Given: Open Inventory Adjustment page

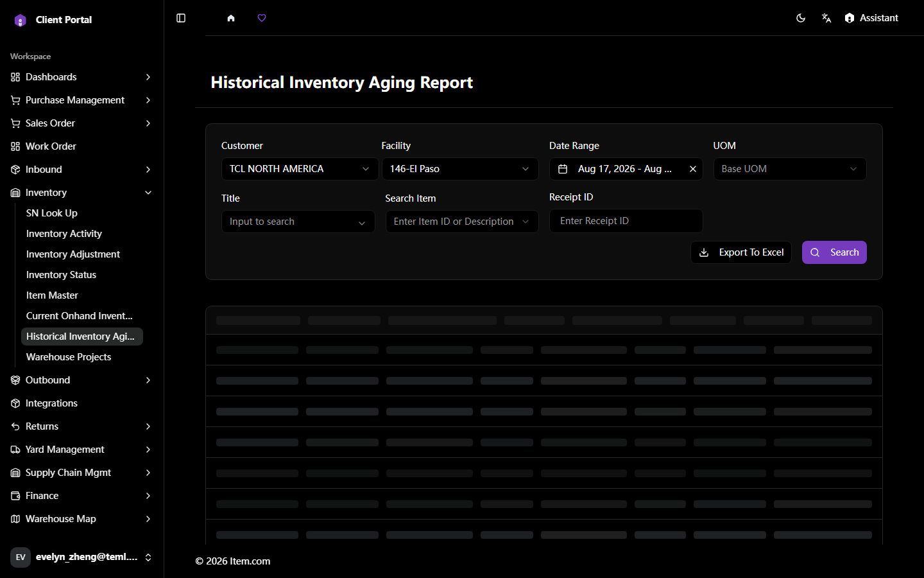Looking at the screenshot, I should click(x=82, y=254).
